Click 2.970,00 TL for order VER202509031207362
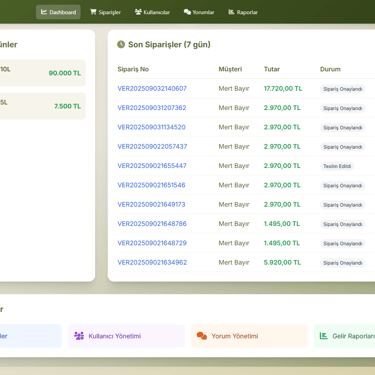Image resolution: width=375 pixels, height=375 pixels. click(x=282, y=108)
